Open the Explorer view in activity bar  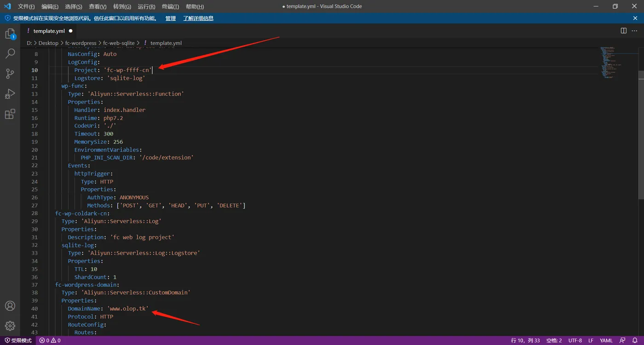tap(10, 34)
